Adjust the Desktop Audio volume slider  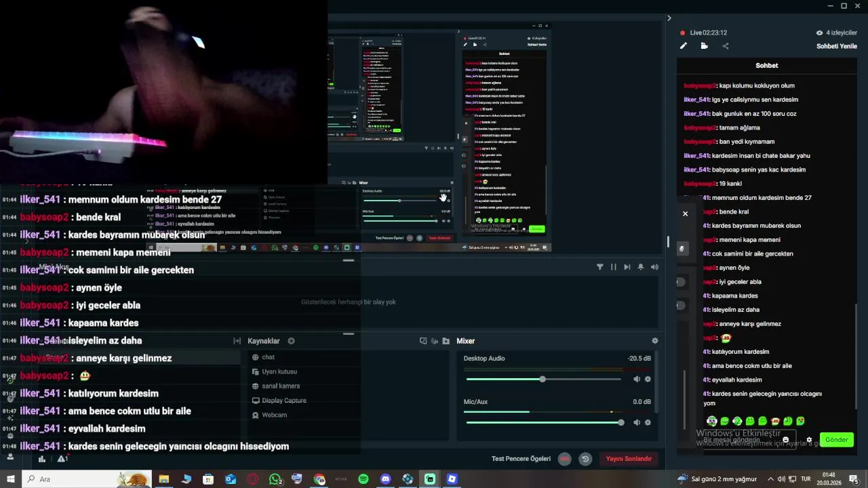544,379
